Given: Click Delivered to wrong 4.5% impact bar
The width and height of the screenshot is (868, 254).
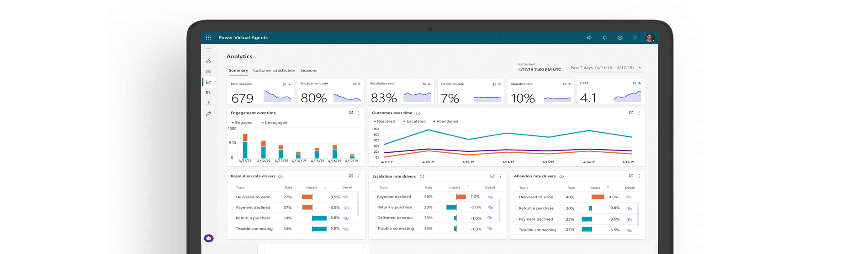Looking at the screenshot, I should click(598, 197).
